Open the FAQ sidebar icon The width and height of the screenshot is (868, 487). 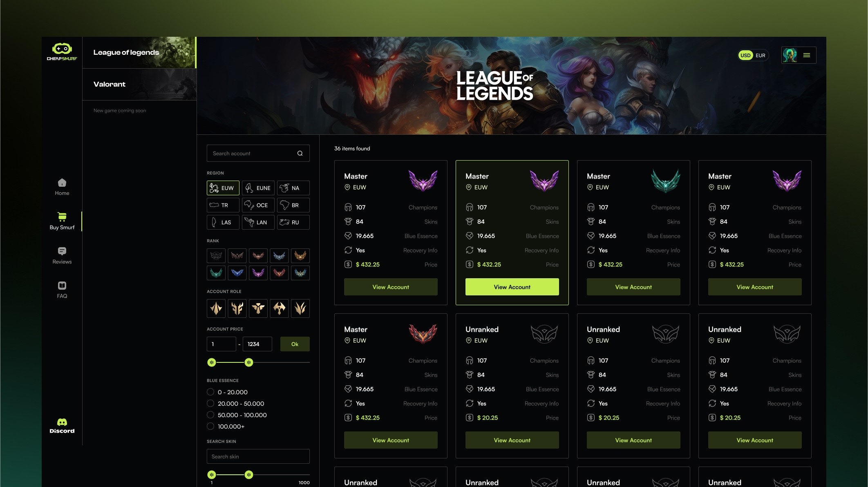click(x=62, y=286)
